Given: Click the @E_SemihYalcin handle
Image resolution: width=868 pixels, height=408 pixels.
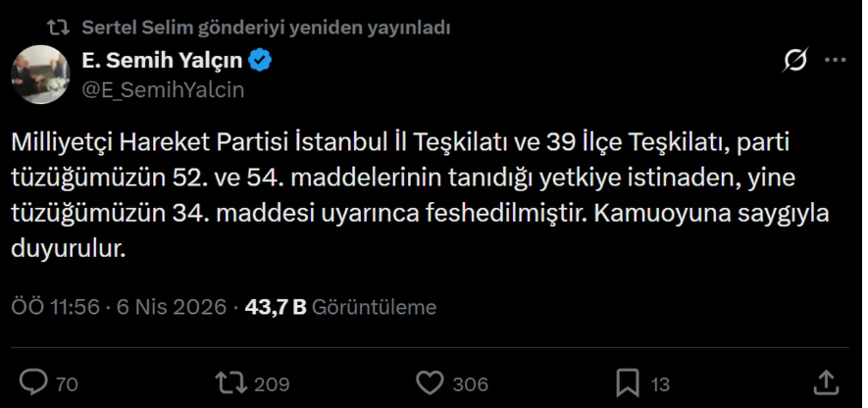Looking at the screenshot, I should (x=163, y=89).
